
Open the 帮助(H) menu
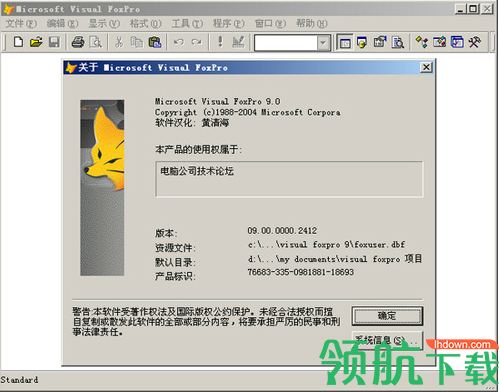click(x=312, y=24)
